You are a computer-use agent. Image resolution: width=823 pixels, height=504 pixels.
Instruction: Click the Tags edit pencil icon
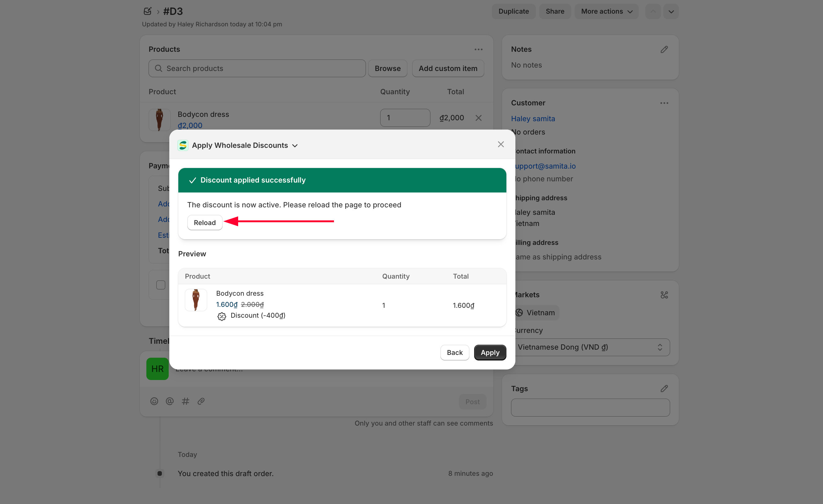tap(664, 388)
